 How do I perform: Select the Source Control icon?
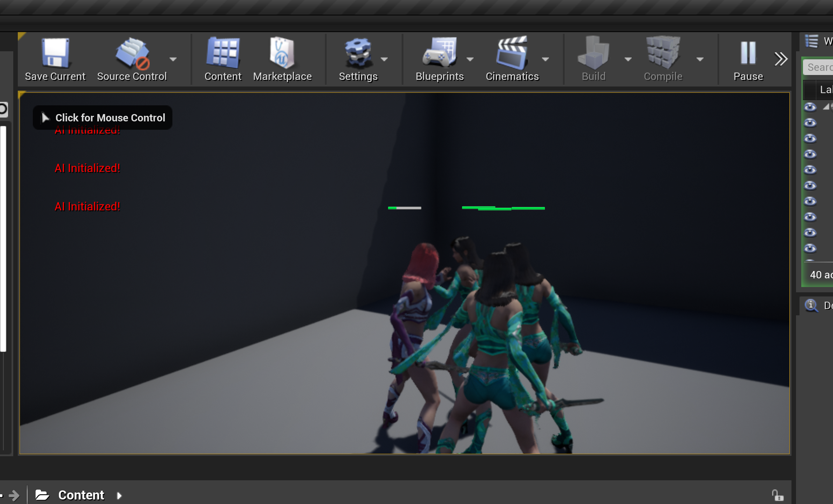tap(132, 59)
